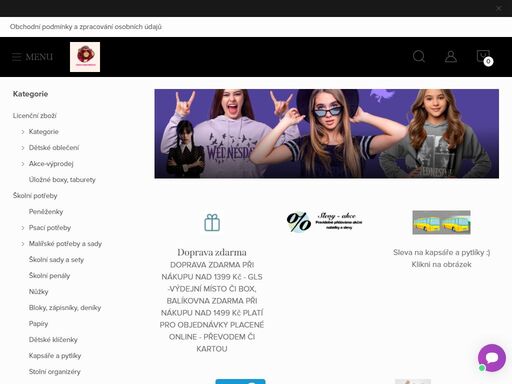Open the user account icon
Image resolution: width=512 pixels, height=384 pixels.
pyautogui.click(x=451, y=56)
